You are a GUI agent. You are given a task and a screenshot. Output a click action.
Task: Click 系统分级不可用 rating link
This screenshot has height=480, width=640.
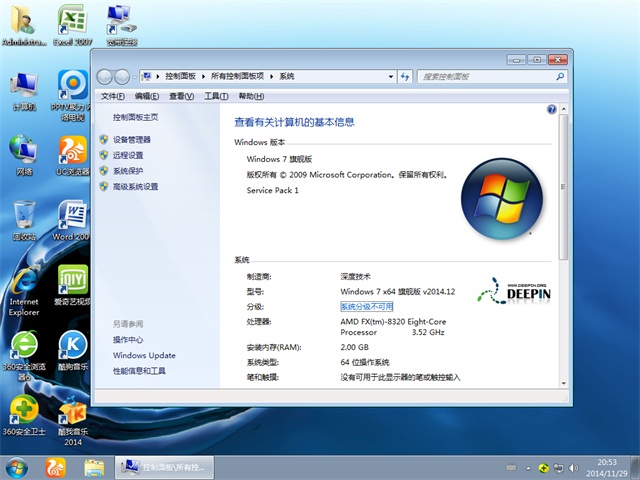(x=367, y=307)
